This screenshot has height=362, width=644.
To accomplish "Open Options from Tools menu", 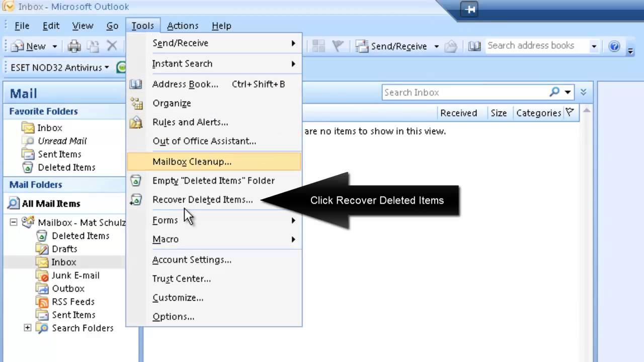I will tap(214, 317).
